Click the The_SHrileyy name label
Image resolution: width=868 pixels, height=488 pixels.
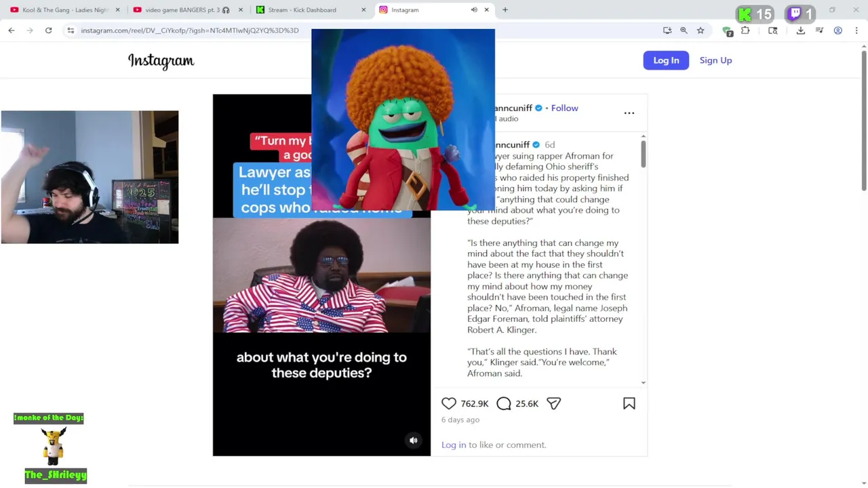56,475
